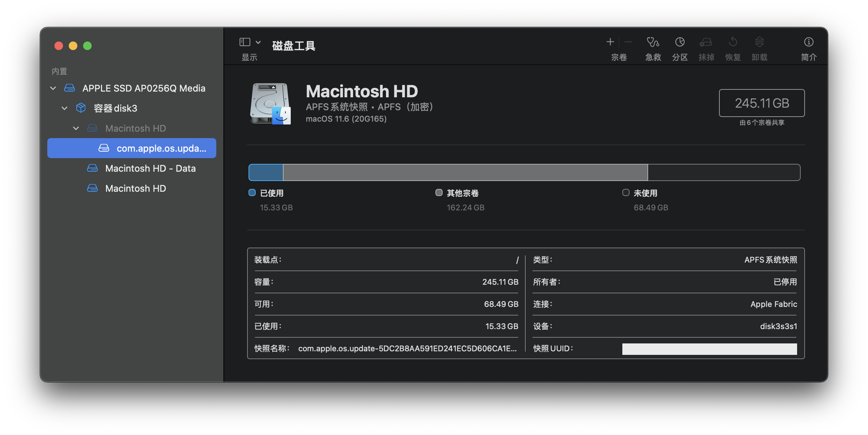Click the Other Volumes (其他宗卷) legend marker
This screenshot has height=435, width=868.
pyautogui.click(x=439, y=193)
